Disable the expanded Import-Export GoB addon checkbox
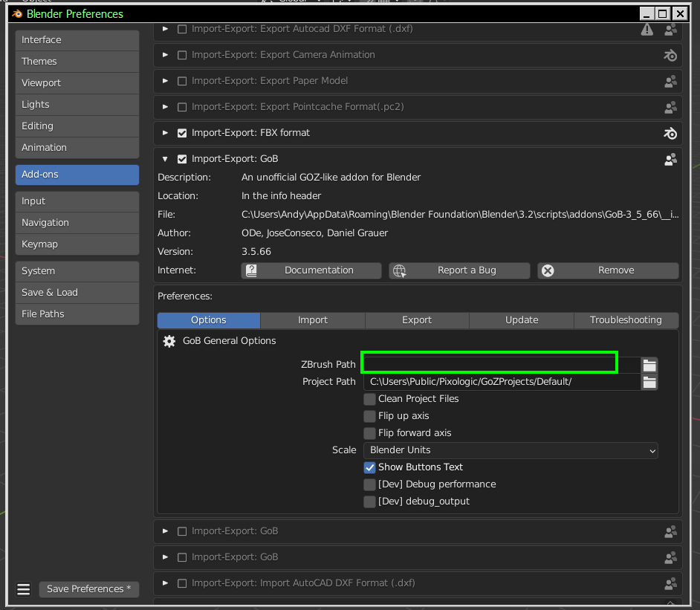Screen dimensions: 700x610 point(182,159)
